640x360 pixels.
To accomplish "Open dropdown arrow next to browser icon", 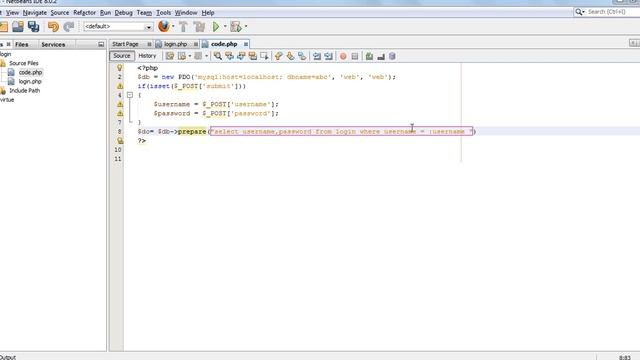I will [x=173, y=27].
